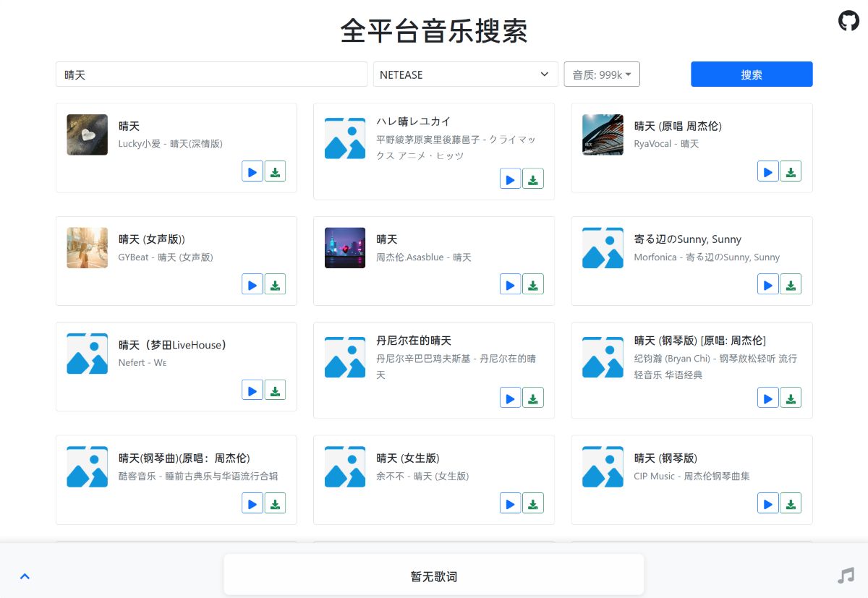Click title 晴天（梦田LiveHouse）

click(x=173, y=345)
